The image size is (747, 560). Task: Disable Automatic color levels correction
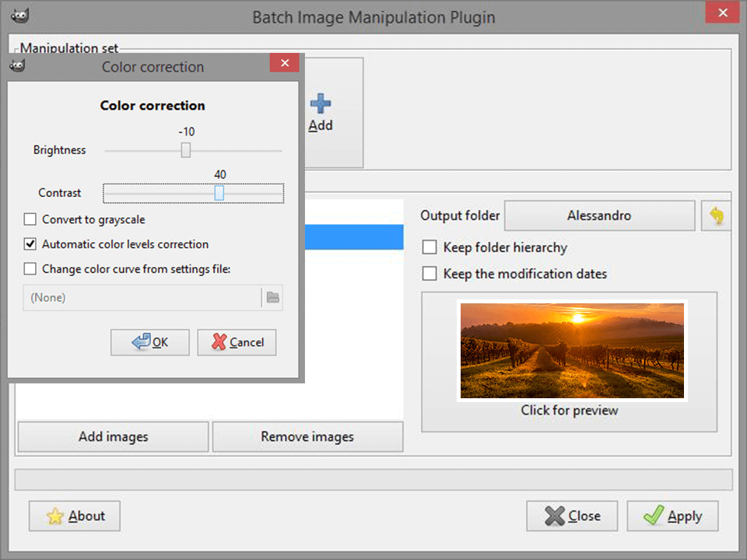click(x=30, y=244)
